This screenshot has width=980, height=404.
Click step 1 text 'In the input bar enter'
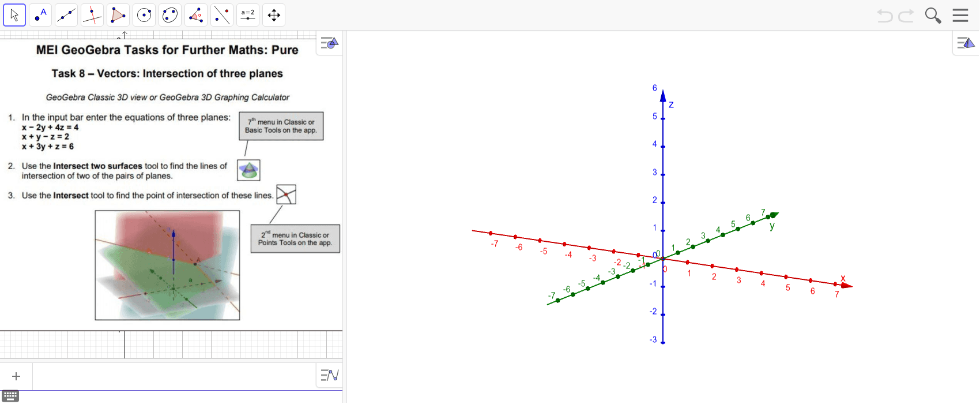pos(126,117)
